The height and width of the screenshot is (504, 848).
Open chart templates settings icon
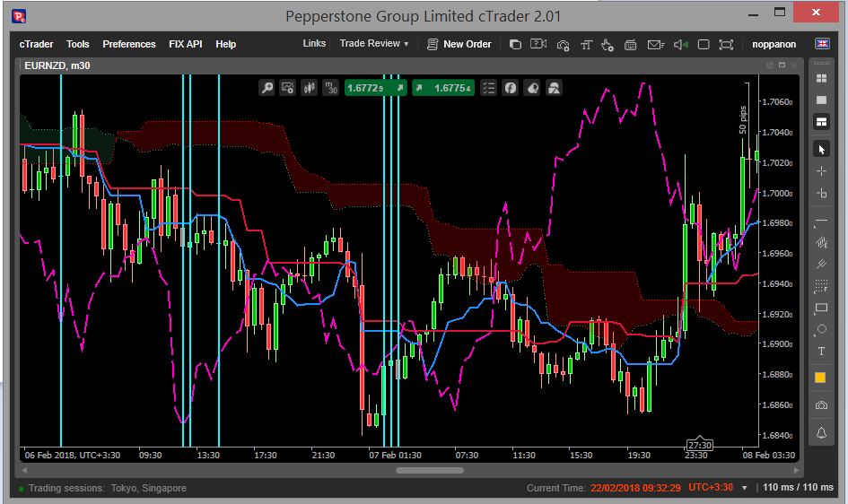(288, 88)
